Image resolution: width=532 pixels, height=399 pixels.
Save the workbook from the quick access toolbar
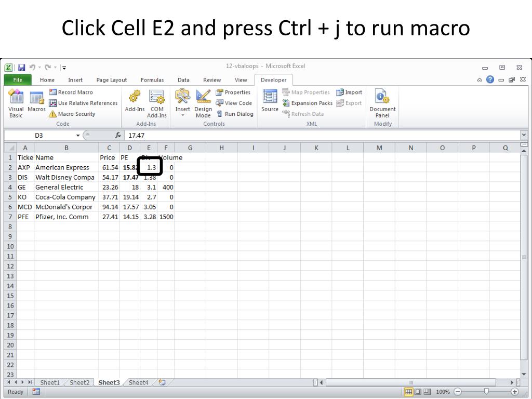pos(22,68)
